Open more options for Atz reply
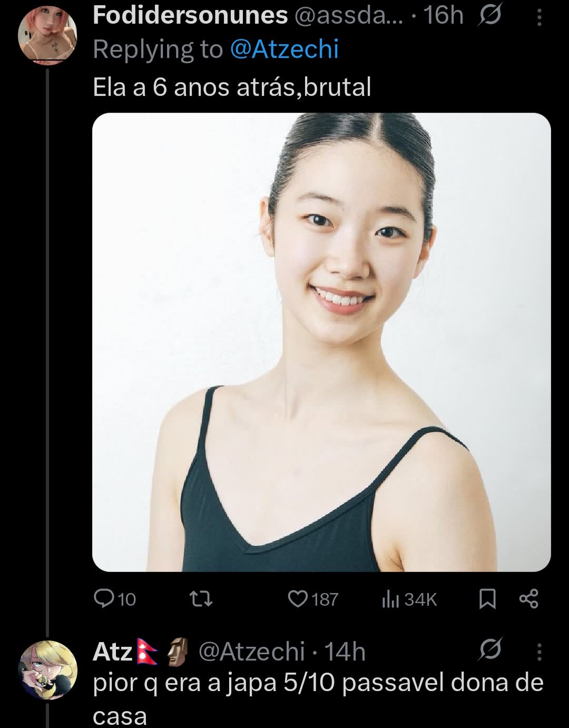Viewport: 569px width, 728px height. pyautogui.click(x=538, y=653)
